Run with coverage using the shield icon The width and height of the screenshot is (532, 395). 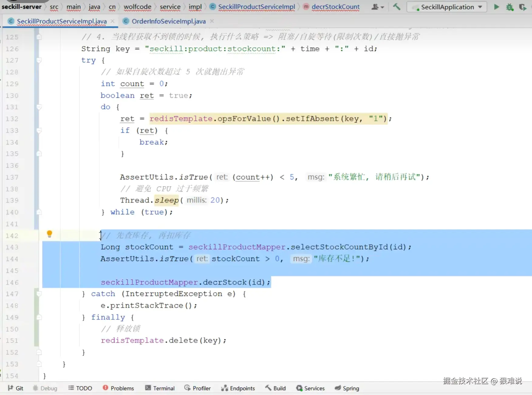pyautogui.click(x=523, y=7)
